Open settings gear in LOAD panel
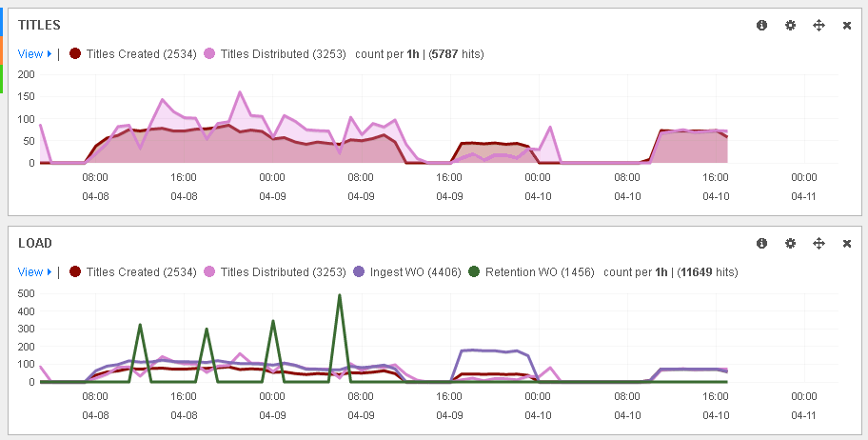 tap(790, 244)
